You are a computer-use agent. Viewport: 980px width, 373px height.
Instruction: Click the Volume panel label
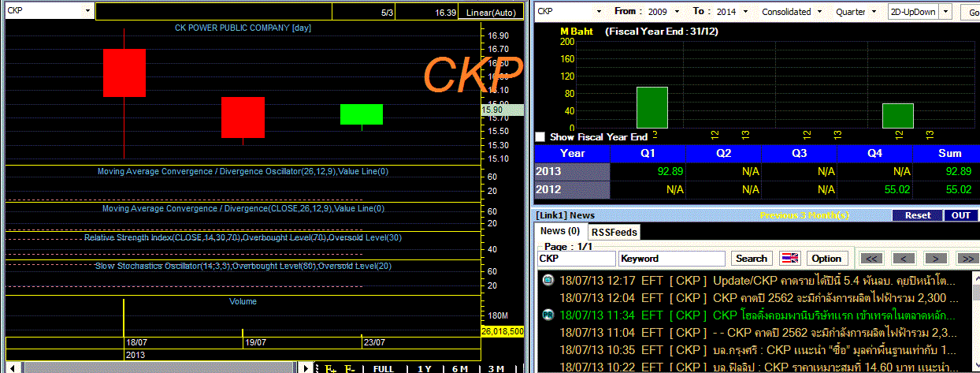click(243, 301)
